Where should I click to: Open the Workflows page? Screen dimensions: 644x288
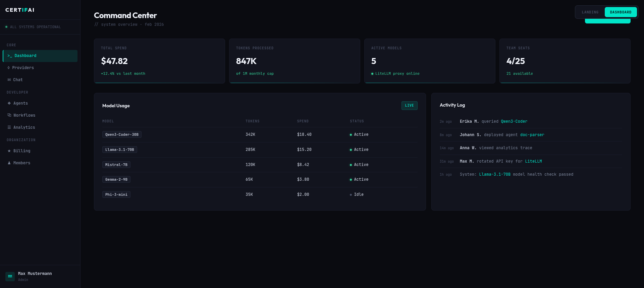coord(24,115)
